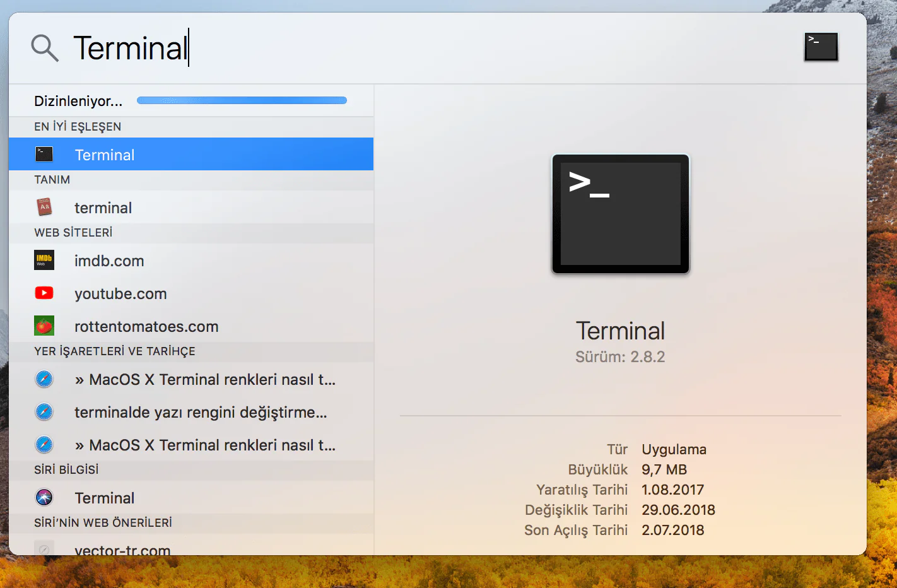897x588 pixels.
Task: Click the magnifying glass search icon
Action: tap(44, 47)
